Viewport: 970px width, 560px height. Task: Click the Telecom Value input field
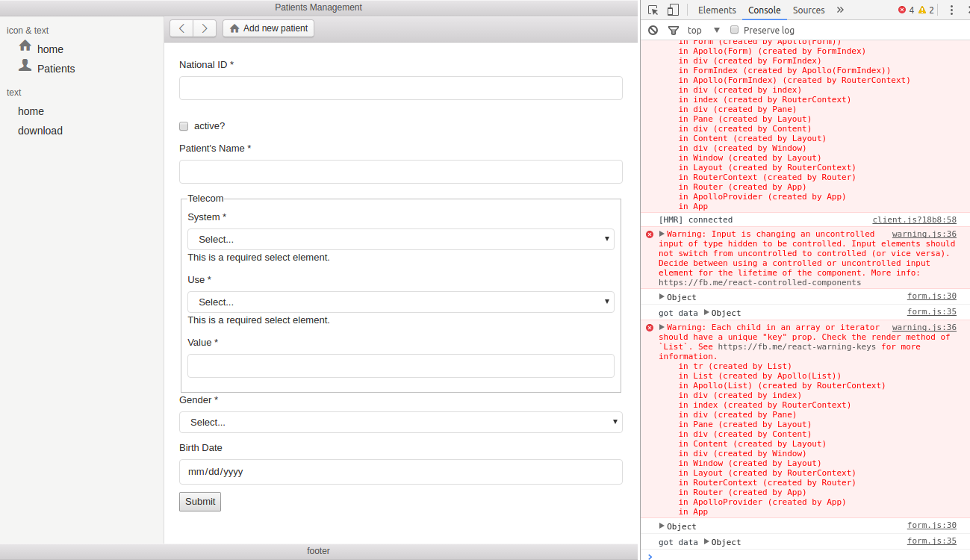click(401, 366)
